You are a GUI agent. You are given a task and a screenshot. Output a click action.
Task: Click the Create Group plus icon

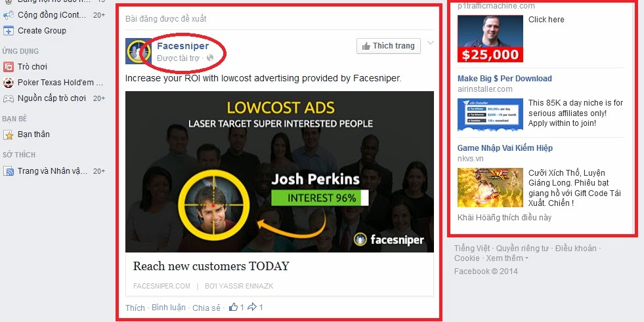coord(9,31)
